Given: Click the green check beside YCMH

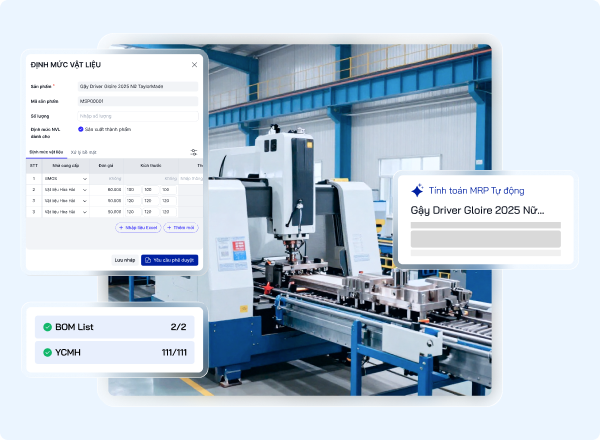Looking at the screenshot, I should click(x=47, y=352).
